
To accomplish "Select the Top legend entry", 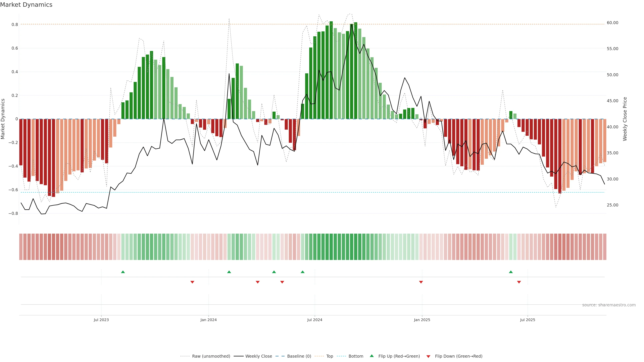I will click(330, 356).
